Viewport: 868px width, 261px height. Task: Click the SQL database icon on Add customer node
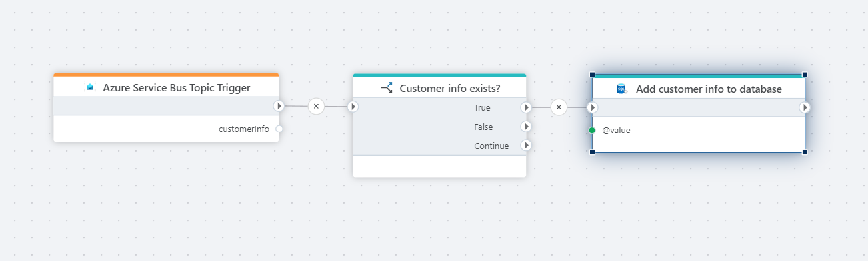(x=622, y=89)
